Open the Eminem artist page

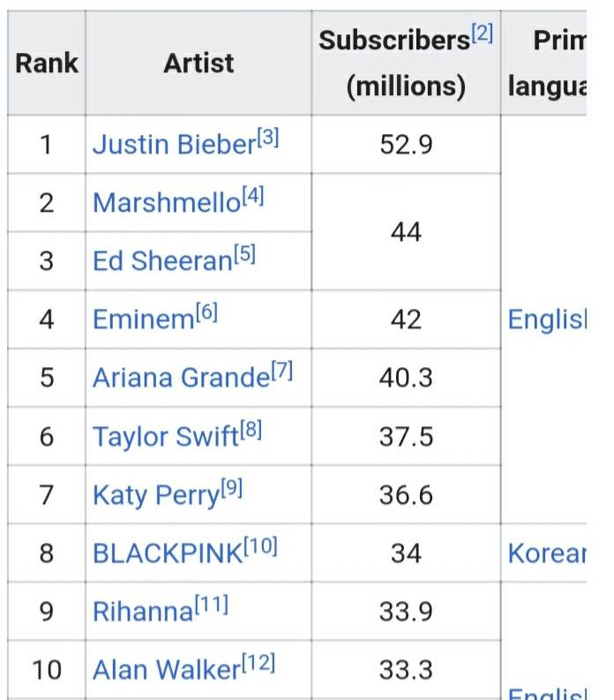(142, 320)
